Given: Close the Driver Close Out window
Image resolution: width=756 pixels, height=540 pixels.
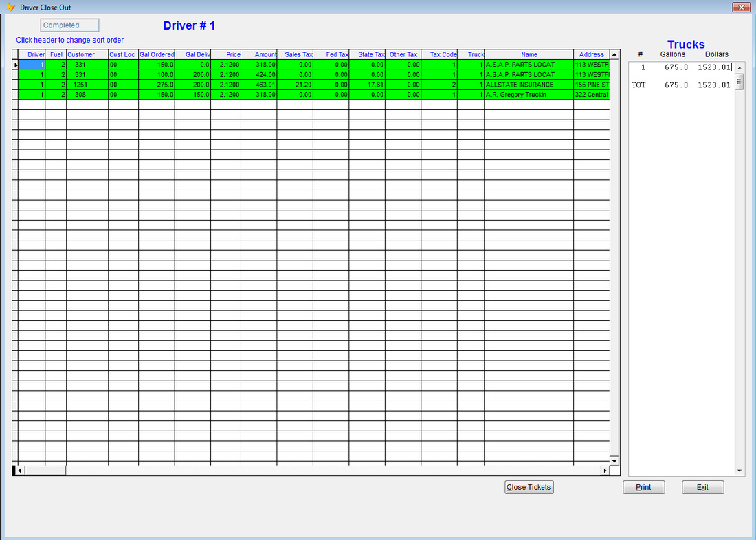Looking at the screenshot, I should coord(741,8).
